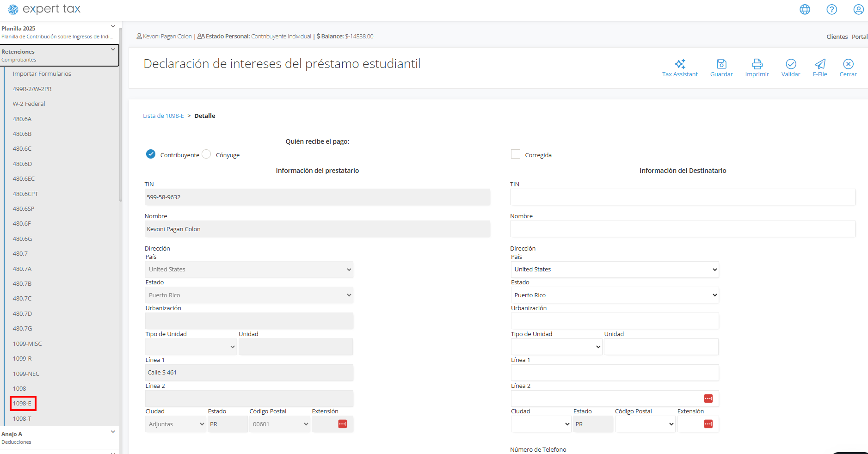The width and height of the screenshot is (868, 454).
Task: Open the 1099-MISC form
Action: 27,344
